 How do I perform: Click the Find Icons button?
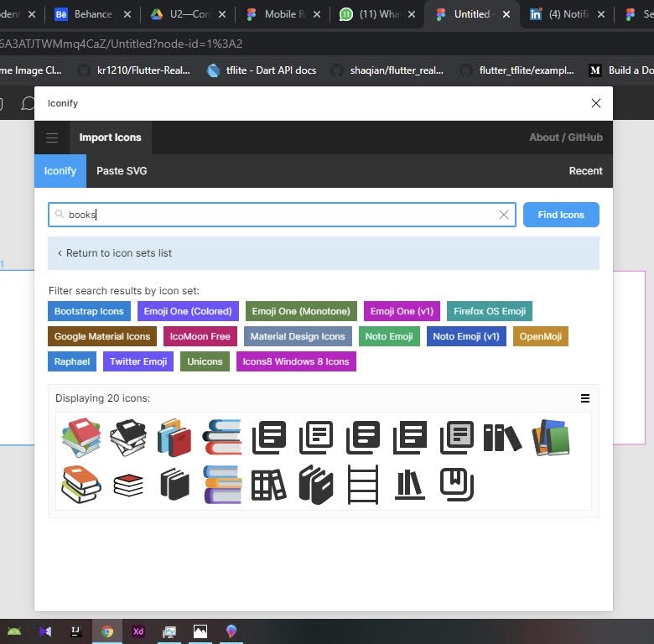(561, 215)
